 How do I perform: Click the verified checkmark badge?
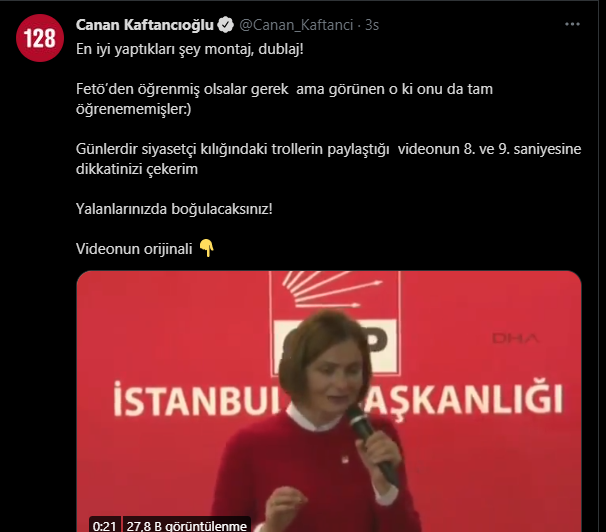pyautogui.click(x=225, y=25)
